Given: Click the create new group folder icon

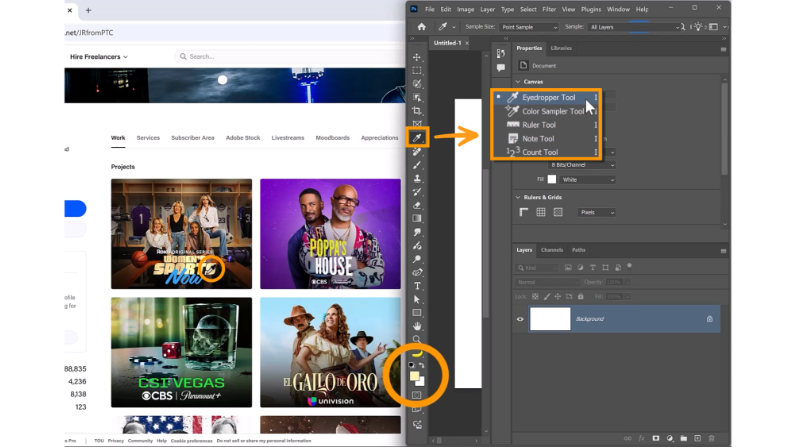Looking at the screenshot, I should pyautogui.click(x=683, y=438).
